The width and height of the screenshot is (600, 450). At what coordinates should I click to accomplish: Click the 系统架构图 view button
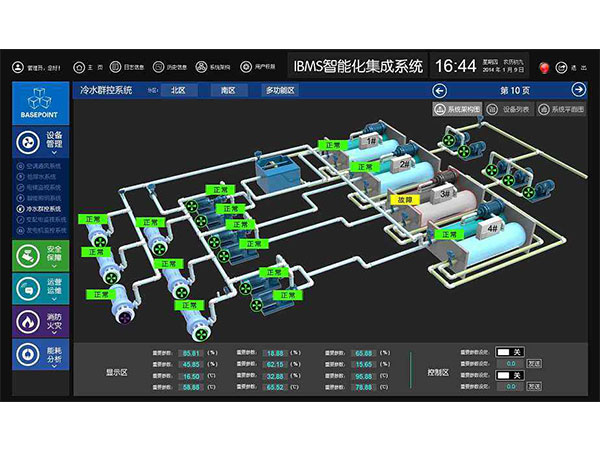point(457,109)
